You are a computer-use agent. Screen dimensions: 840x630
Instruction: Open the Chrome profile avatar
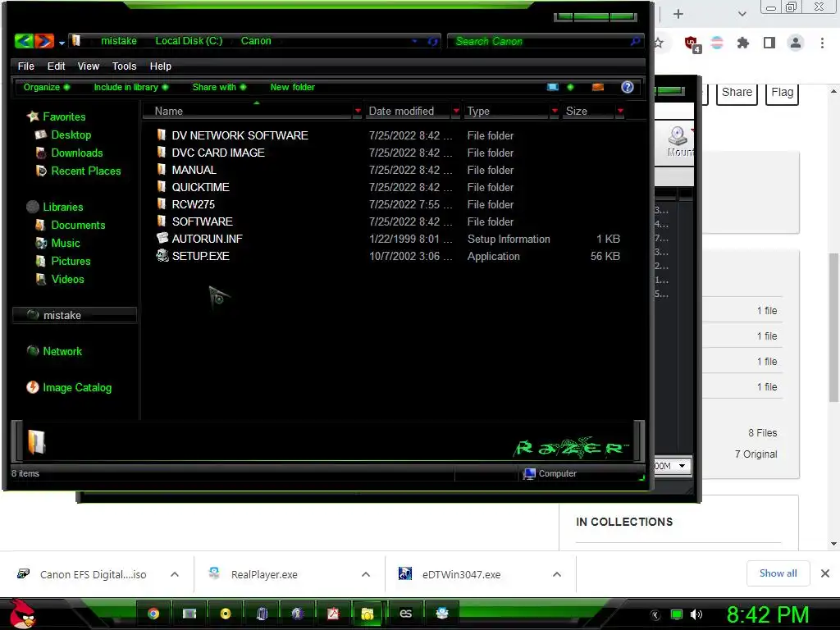[x=796, y=43]
